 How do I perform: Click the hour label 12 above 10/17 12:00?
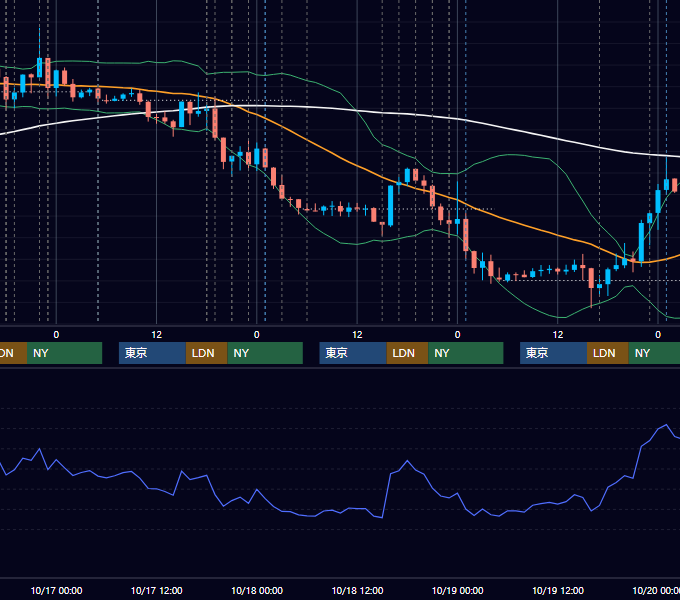click(x=157, y=335)
